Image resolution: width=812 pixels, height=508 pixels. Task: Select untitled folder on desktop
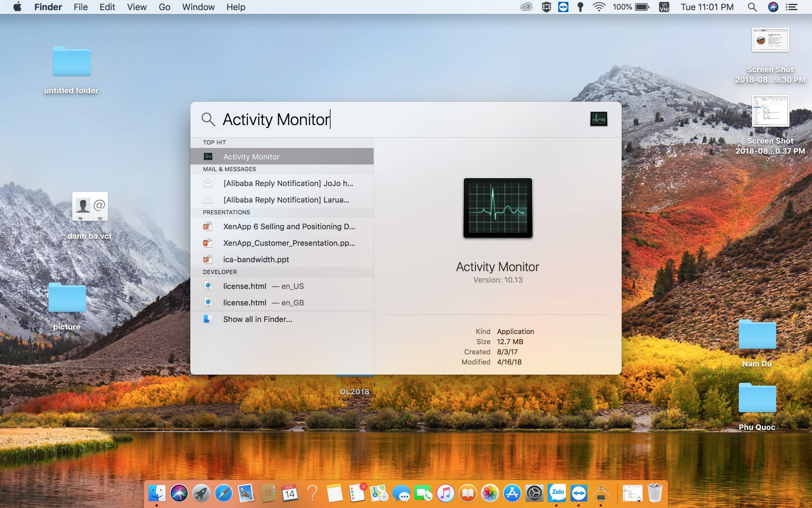(71, 70)
